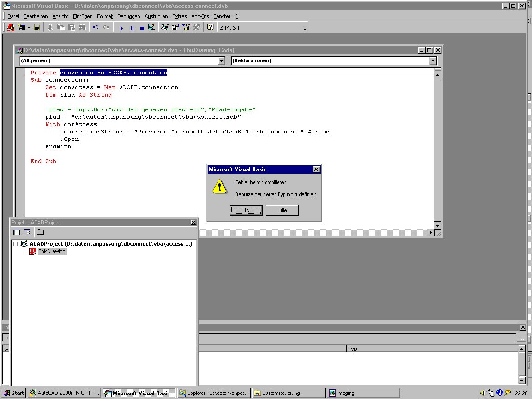Image resolution: width=532 pixels, height=399 pixels.
Task: Select ThisDrawing in the project tree
Action: [x=52, y=251]
